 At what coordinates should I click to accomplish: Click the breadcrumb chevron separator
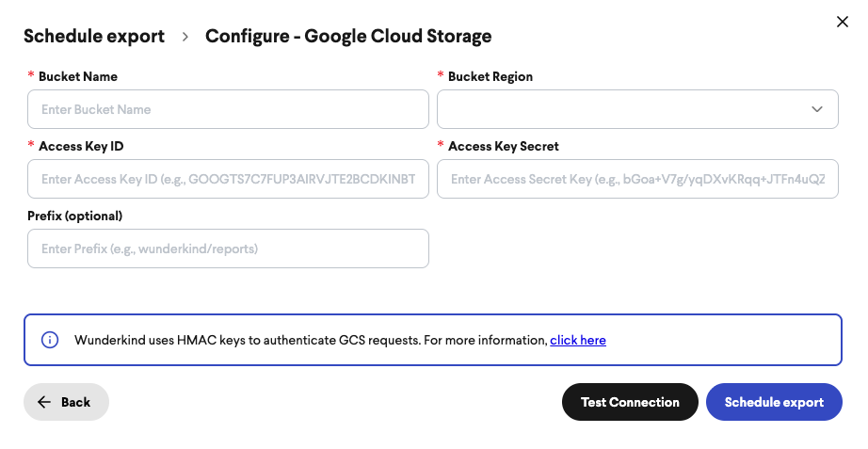(185, 37)
